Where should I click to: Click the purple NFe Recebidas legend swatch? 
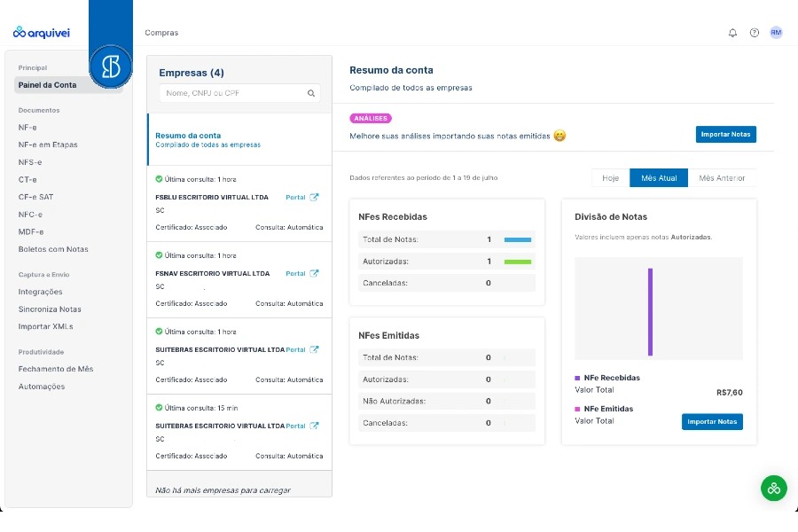577,378
